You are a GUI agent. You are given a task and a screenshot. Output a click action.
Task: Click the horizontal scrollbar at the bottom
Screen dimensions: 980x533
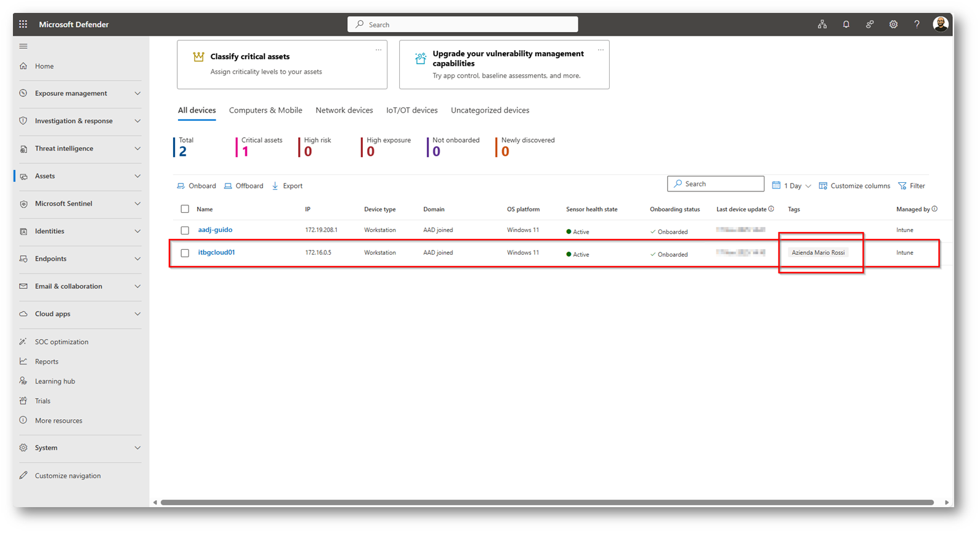547,503
